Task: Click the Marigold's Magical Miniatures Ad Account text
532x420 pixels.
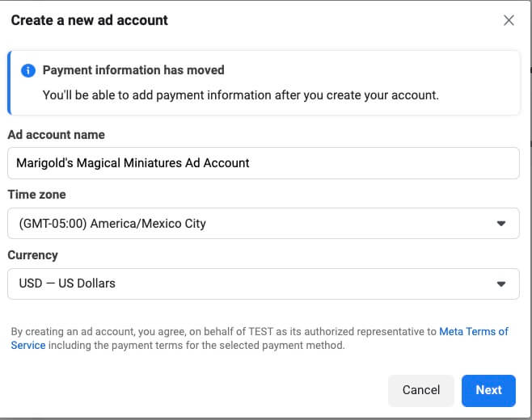Action: (133, 163)
